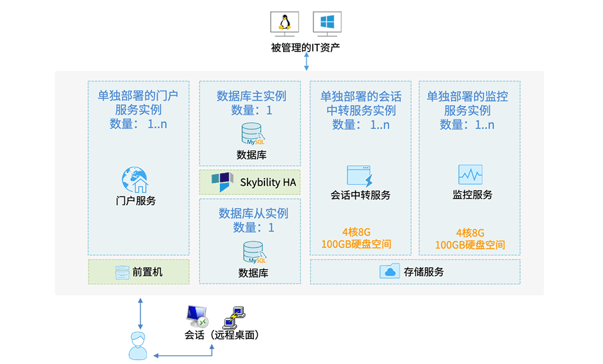Select the session relay service window icon
Viewport: 603px width, 364px height.
click(x=359, y=176)
